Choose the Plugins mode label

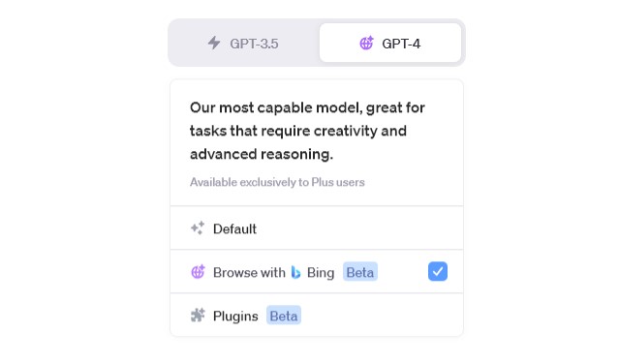[235, 316]
